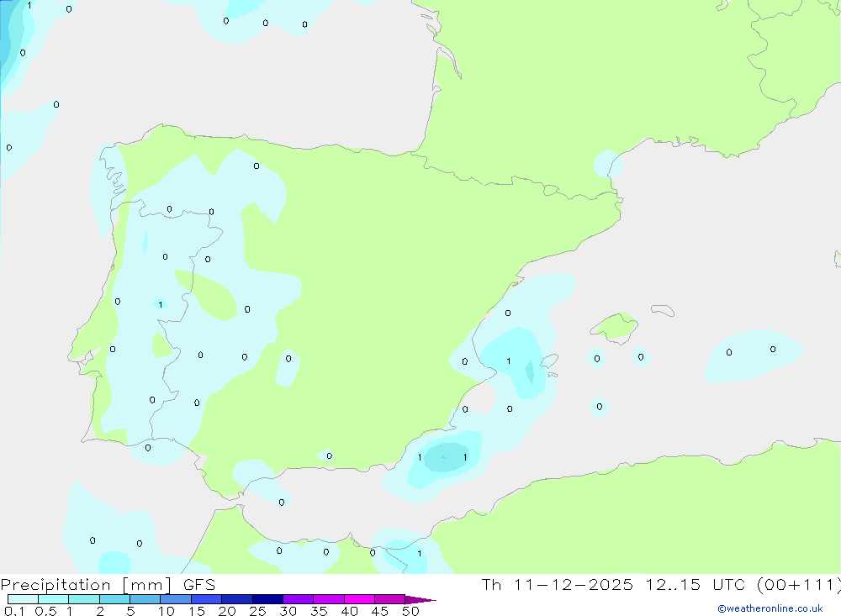841x616 pixels.
Task: Click the "0.5" legend label
Action: click(45, 611)
